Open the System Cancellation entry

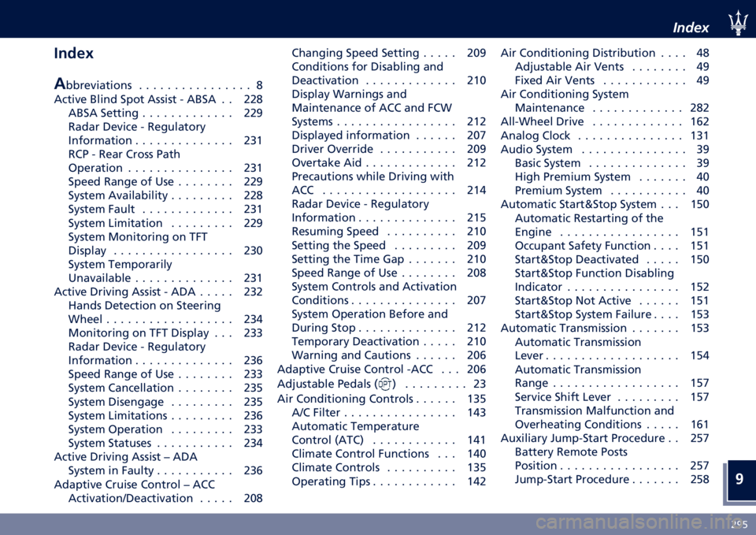coord(165,388)
